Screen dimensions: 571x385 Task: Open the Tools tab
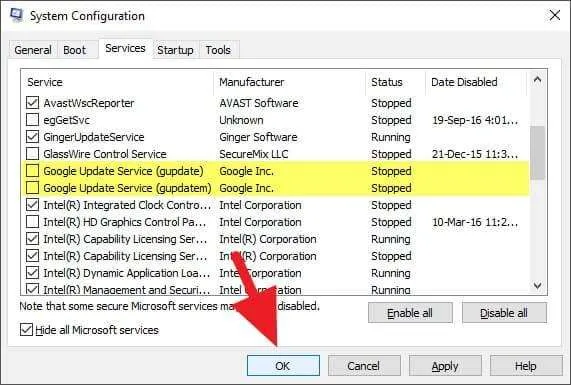coord(218,50)
